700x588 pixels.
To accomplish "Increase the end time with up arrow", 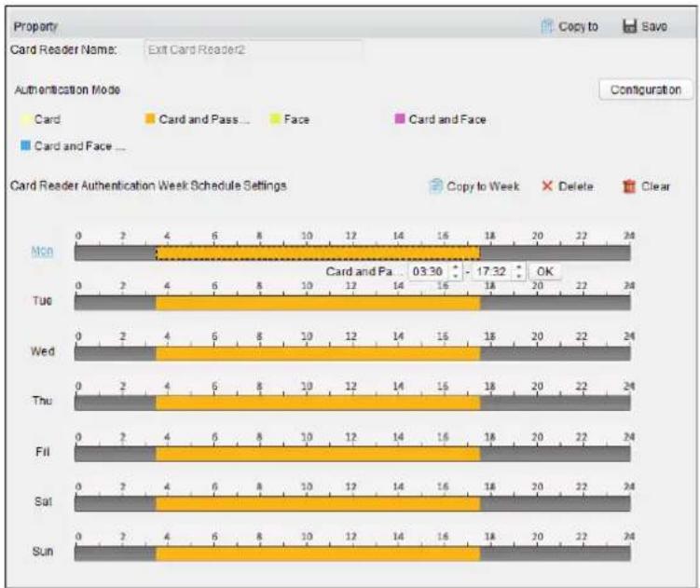I will pos(519,267).
